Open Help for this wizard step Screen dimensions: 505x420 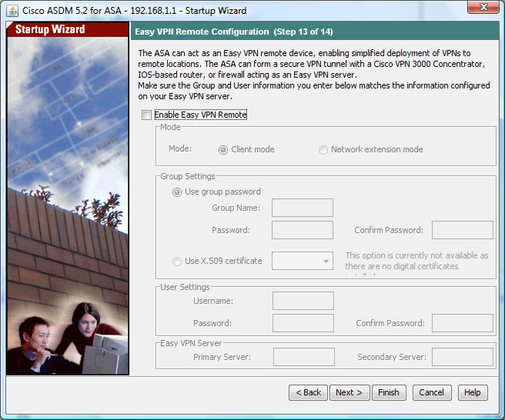tap(473, 392)
